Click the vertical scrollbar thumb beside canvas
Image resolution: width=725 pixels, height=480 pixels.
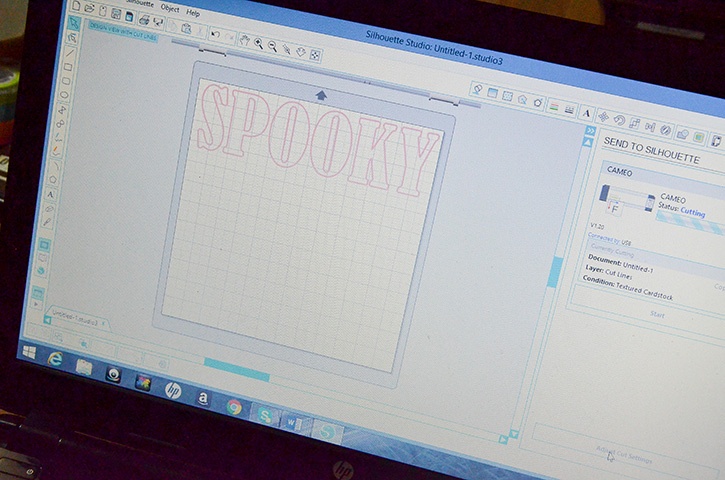coord(555,272)
